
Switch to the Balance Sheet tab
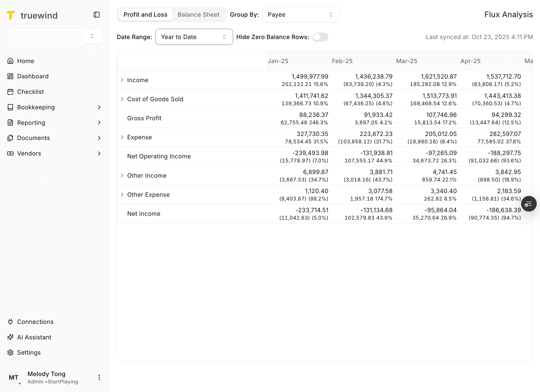pos(199,15)
